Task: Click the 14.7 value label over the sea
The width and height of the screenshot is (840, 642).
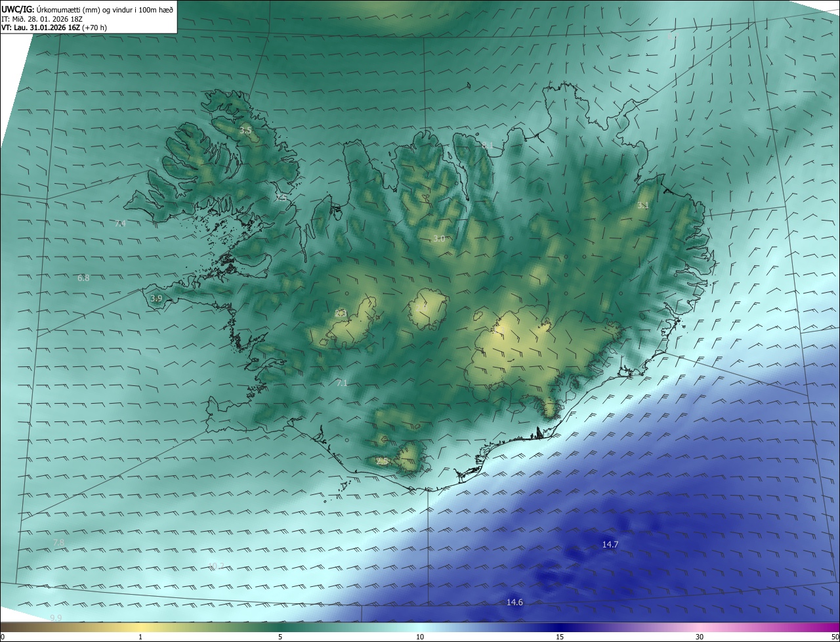Action: (x=610, y=545)
